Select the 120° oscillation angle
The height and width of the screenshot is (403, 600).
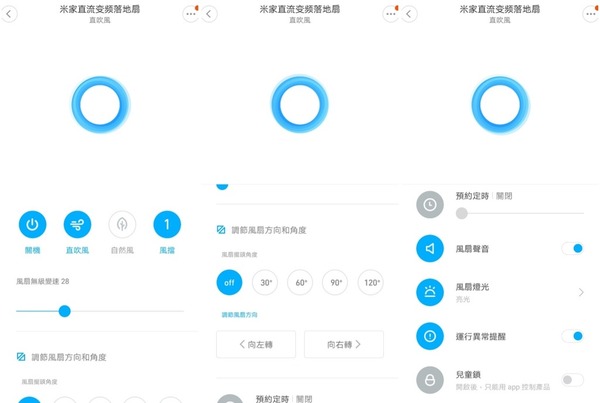371,282
